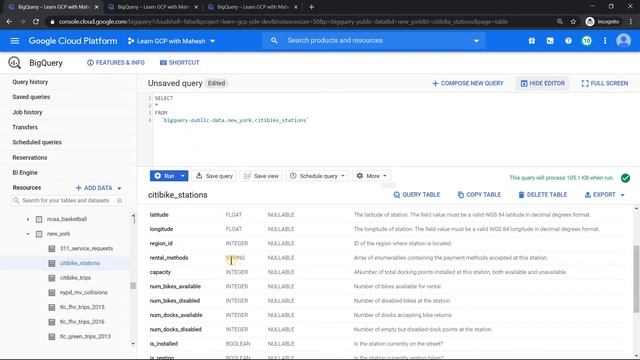Image resolution: width=640 pixels, height=360 pixels.
Task: Click the schema panel vertical scrollbar
Action: [x=636, y=279]
